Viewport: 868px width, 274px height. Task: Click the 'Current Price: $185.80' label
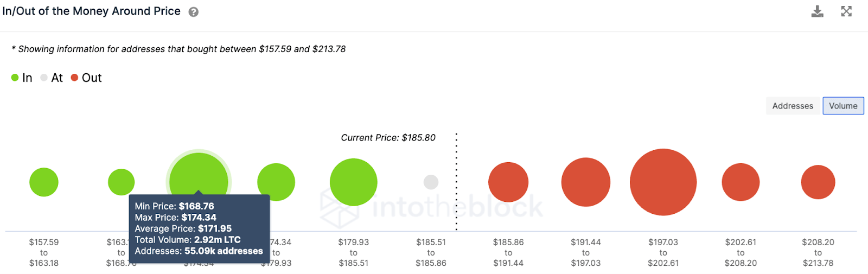(x=388, y=138)
